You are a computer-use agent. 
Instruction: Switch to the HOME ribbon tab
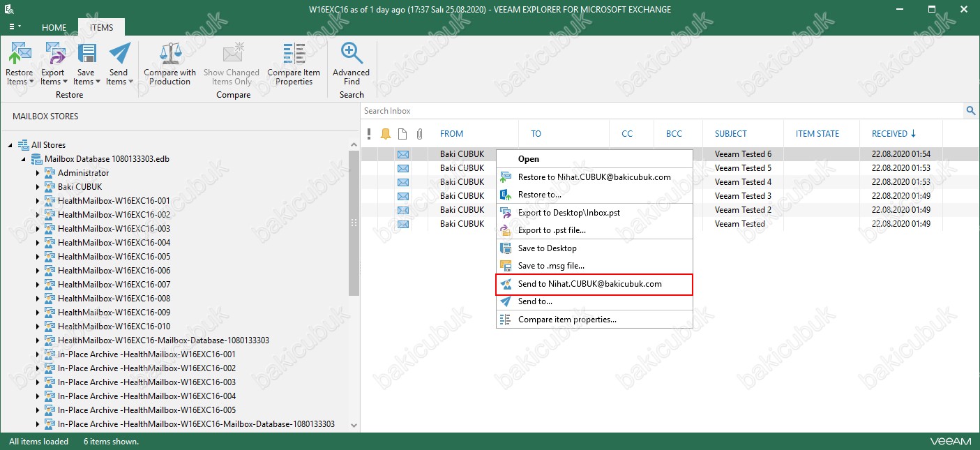[54, 28]
